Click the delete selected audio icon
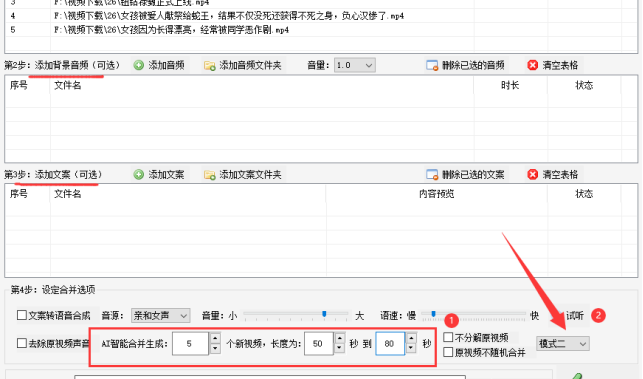The height and width of the screenshot is (379, 643). coord(432,65)
